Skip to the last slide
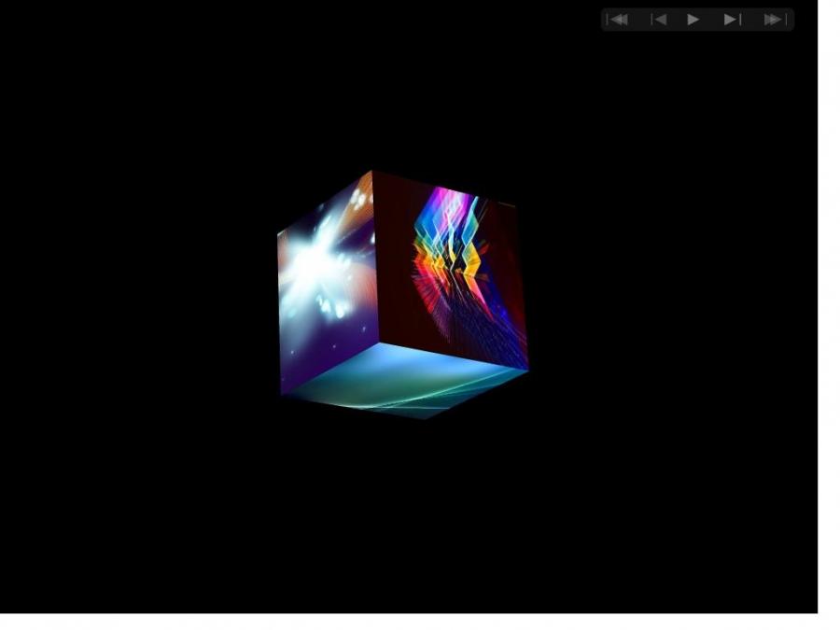The width and height of the screenshot is (840, 630). [x=775, y=20]
